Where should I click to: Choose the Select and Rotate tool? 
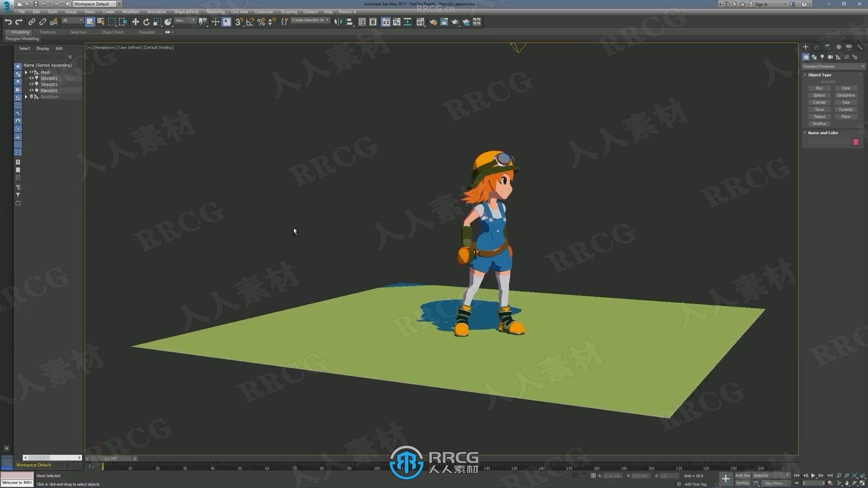tap(146, 22)
